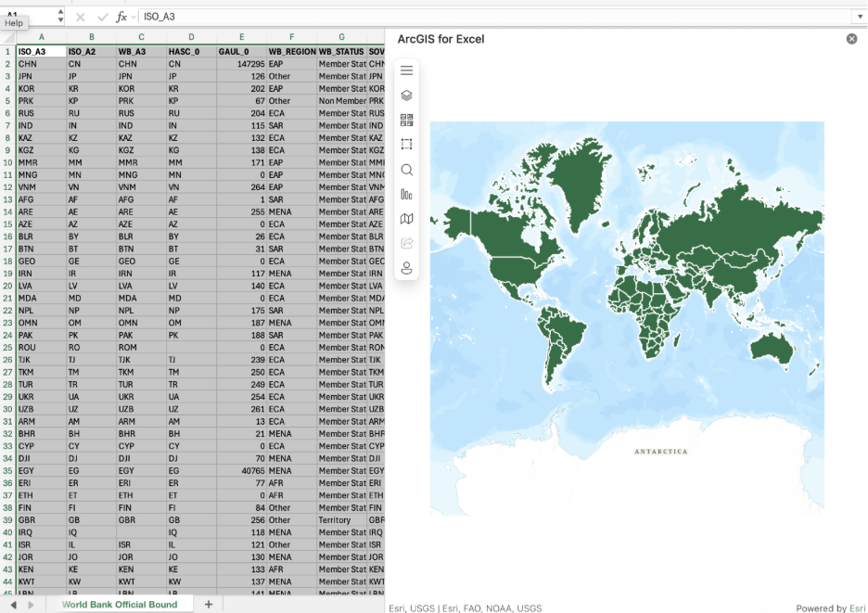Switch to World Bank Official Bound sheet tab
This screenshot has width=868, height=613.
[x=120, y=604]
